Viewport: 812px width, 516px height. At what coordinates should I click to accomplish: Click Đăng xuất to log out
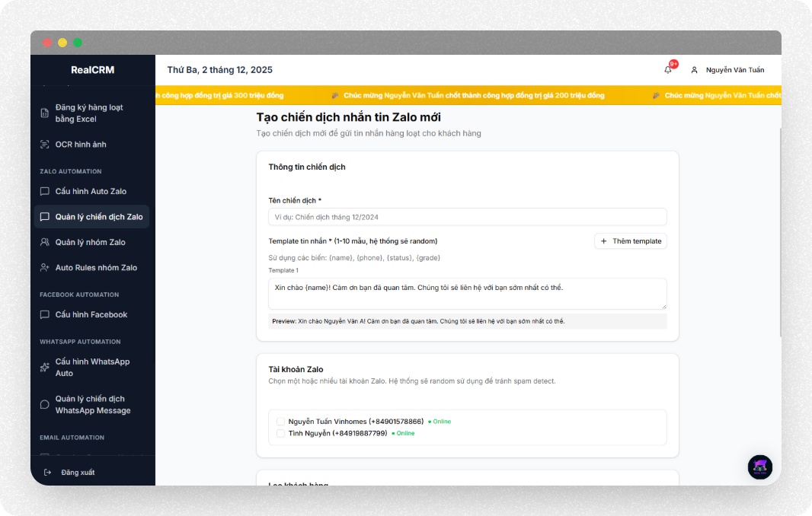78,472
